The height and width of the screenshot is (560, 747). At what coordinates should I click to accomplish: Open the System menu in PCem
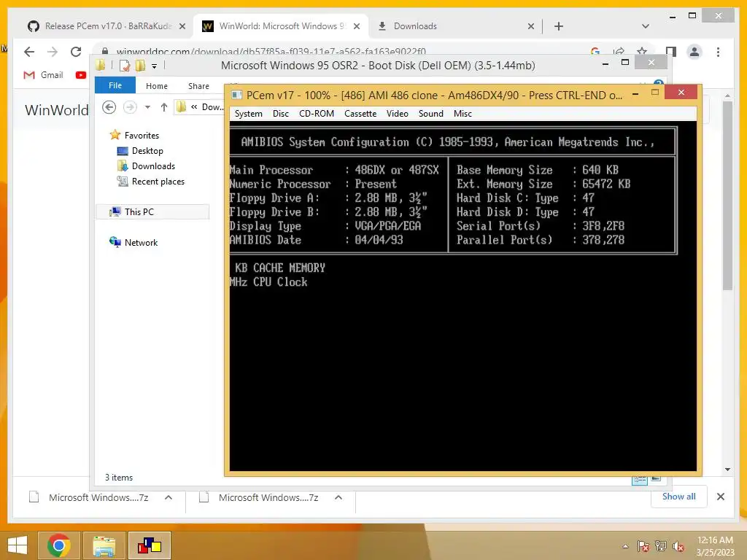tap(248, 113)
